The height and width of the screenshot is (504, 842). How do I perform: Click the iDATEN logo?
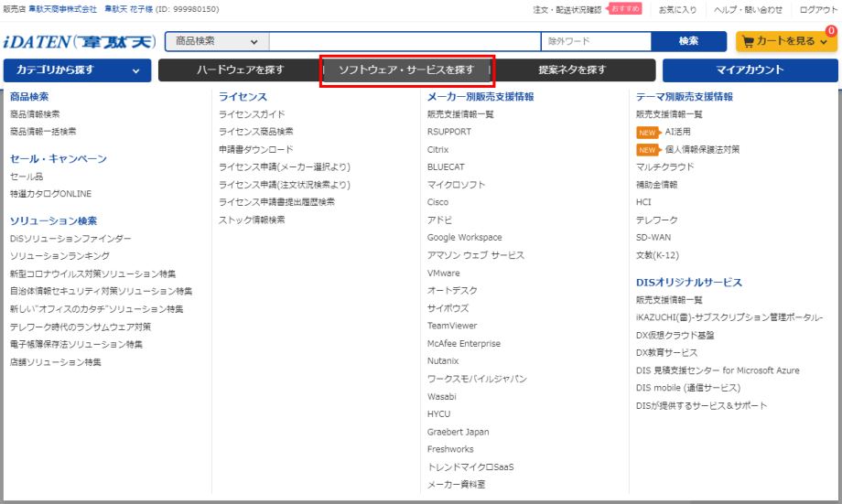pyautogui.click(x=80, y=41)
